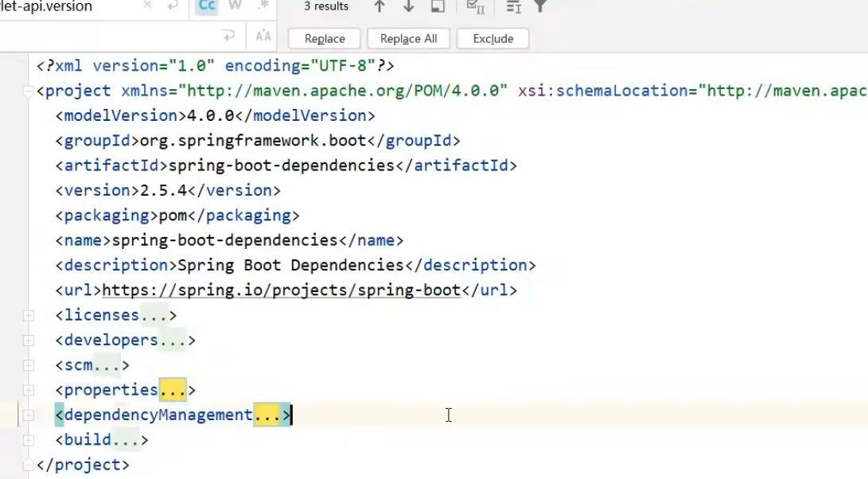Go to previous occurrence arrow
The height and width of the screenshot is (479, 868).
click(x=380, y=6)
